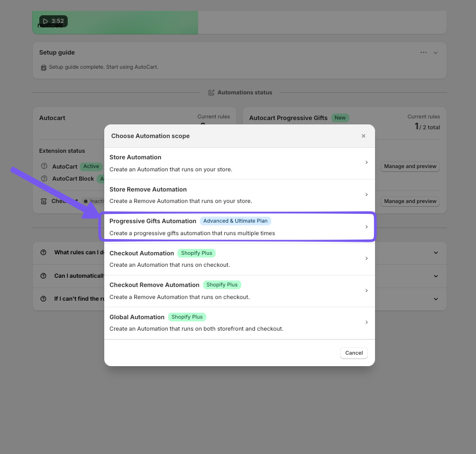The height and width of the screenshot is (454, 476).
Task: Click Shopify Plus badge beside Checkout Automation
Action: (197, 253)
